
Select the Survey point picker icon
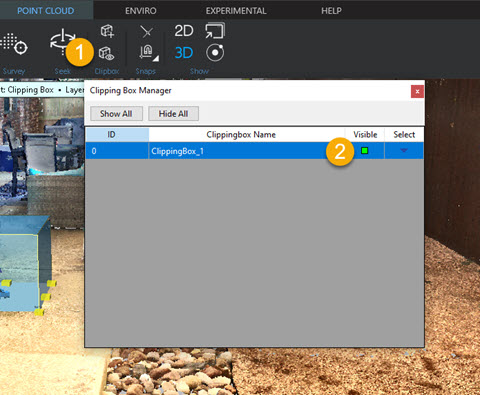tap(13, 44)
